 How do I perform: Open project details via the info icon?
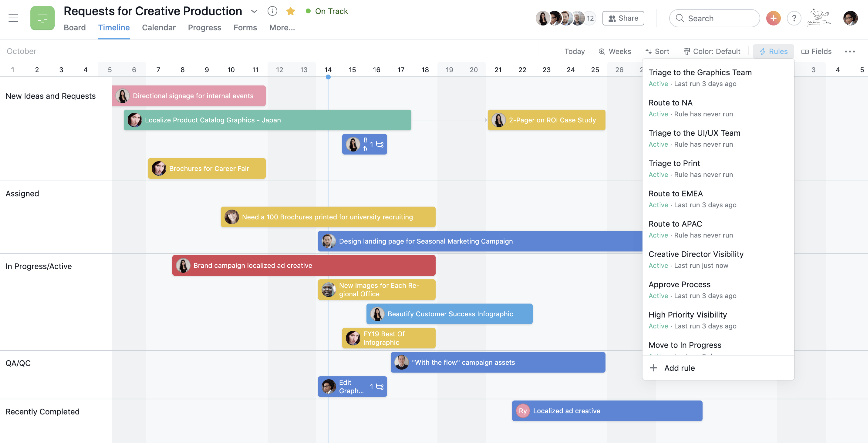point(272,11)
